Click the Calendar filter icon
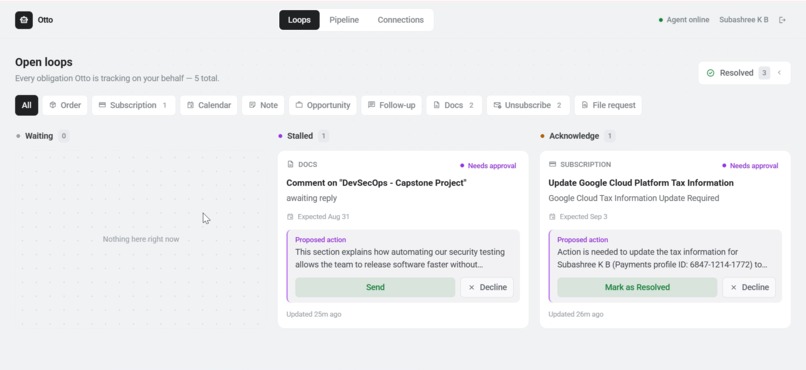Screen dimensions: 806x370 [190, 105]
